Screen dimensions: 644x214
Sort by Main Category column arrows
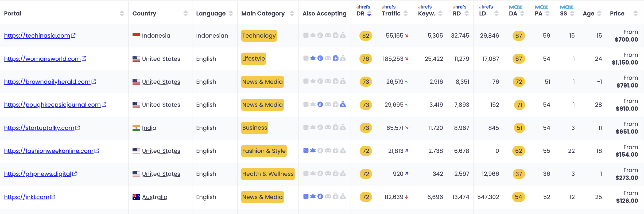tap(292, 14)
